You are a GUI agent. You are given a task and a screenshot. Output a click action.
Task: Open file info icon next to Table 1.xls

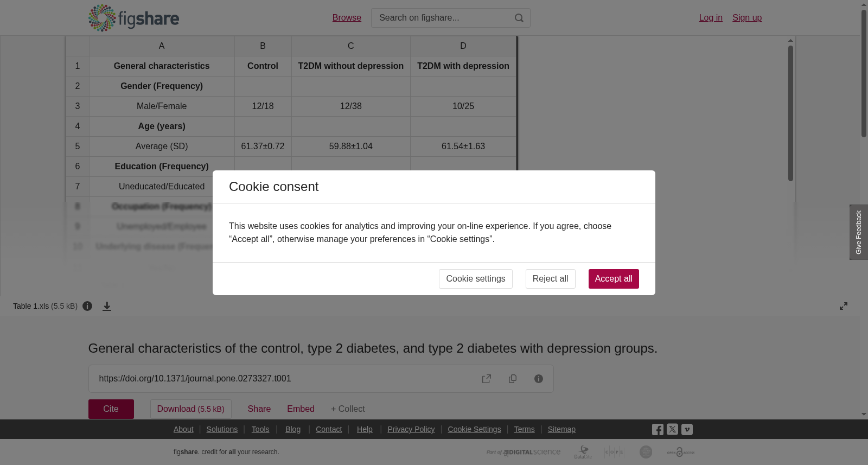tap(87, 306)
